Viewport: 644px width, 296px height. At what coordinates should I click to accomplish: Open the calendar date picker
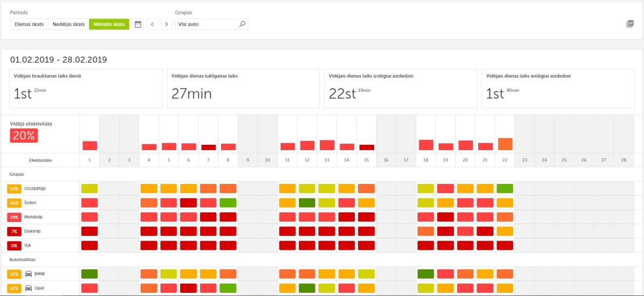click(138, 24)
